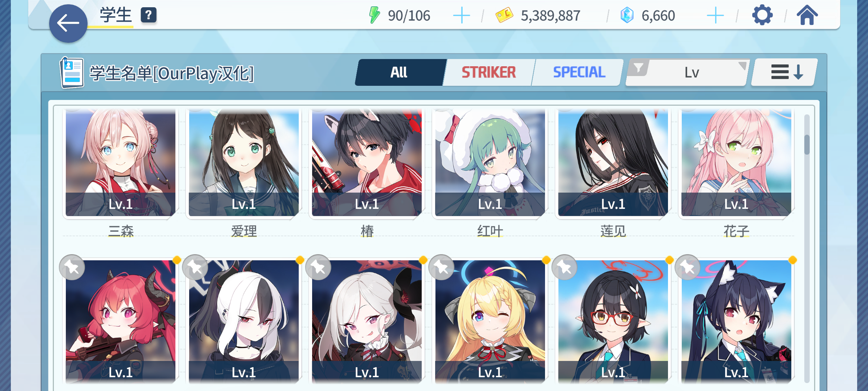Toggle pin on glasses-wearing student
868x391 pixels.
[x=564, y=268]
